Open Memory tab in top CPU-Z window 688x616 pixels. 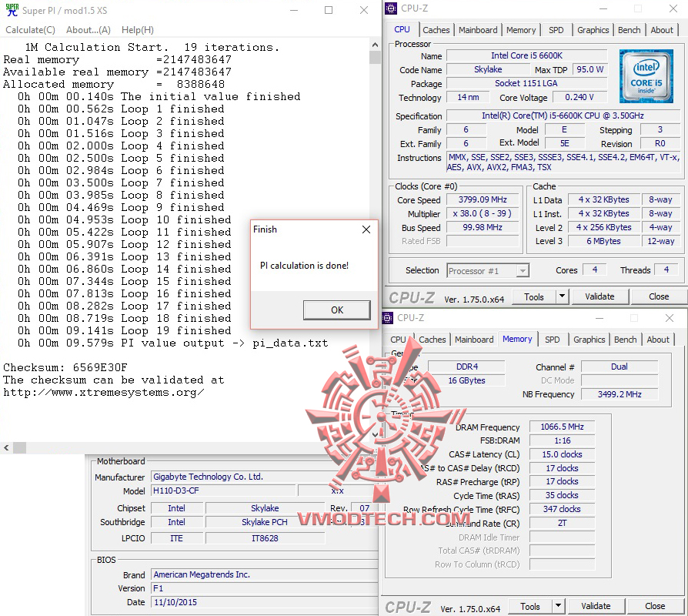[521, 30]
